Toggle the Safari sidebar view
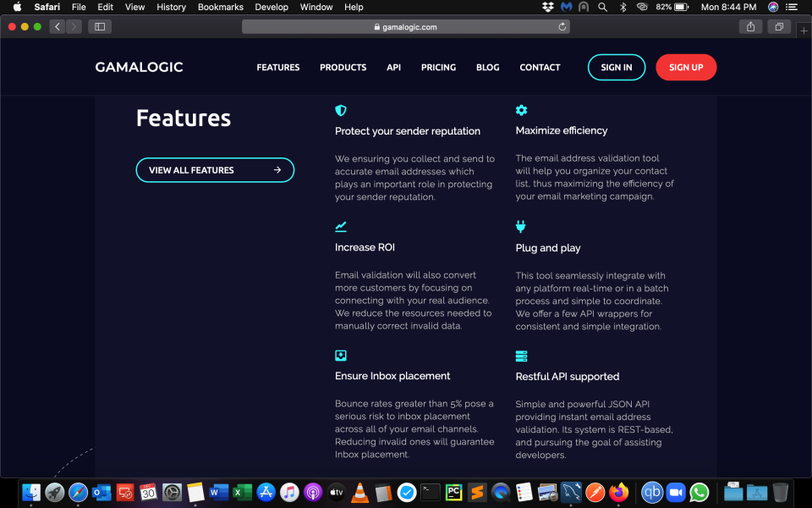 click(x=99, y=26)
